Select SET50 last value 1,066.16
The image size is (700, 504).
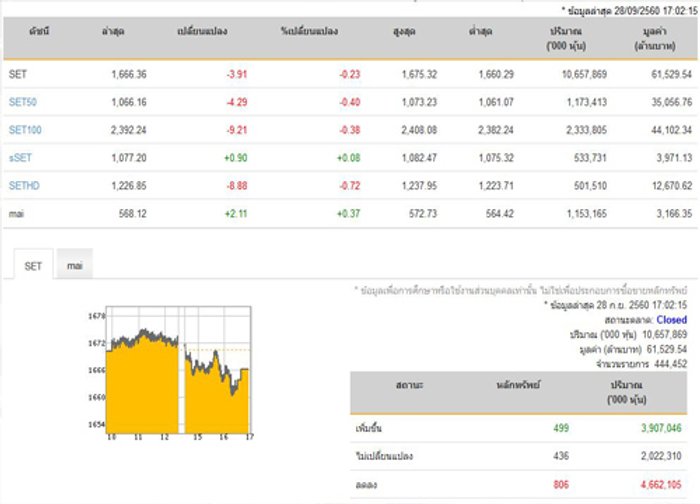[x=129, y=102]
